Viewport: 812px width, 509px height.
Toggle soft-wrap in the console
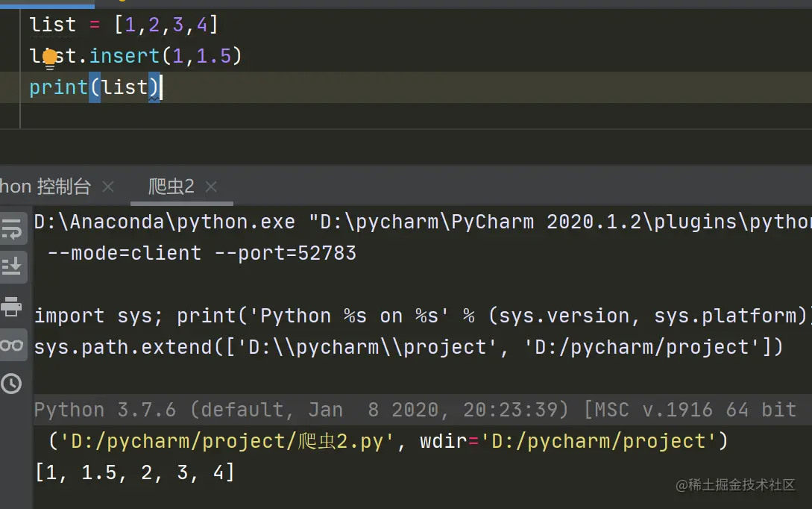click(11, 229)
